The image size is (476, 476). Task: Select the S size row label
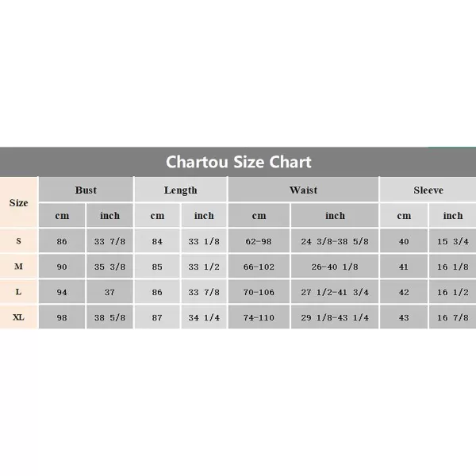18,241
